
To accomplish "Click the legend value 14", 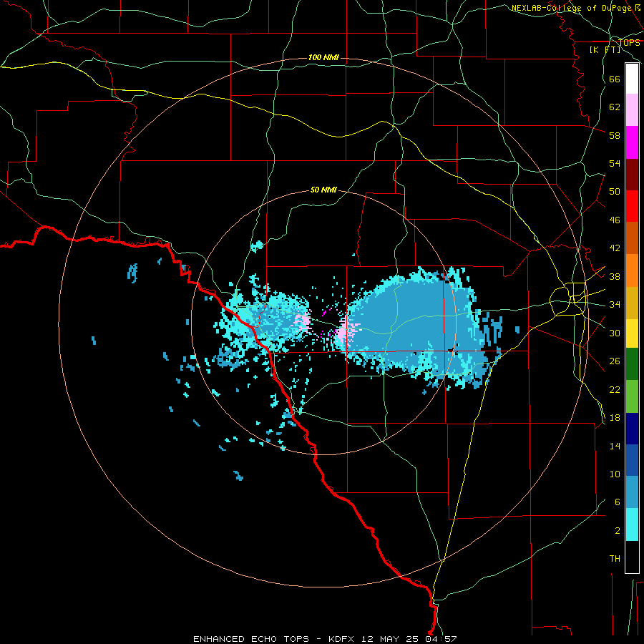I will pyautogui.click(x=615, y=446).
